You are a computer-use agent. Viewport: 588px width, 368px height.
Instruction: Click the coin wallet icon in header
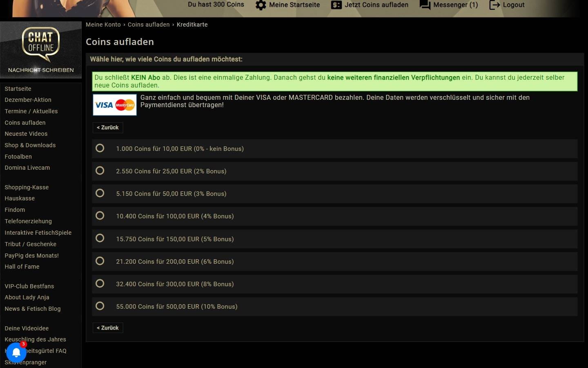pyautogui.click(x=336, y=5)
